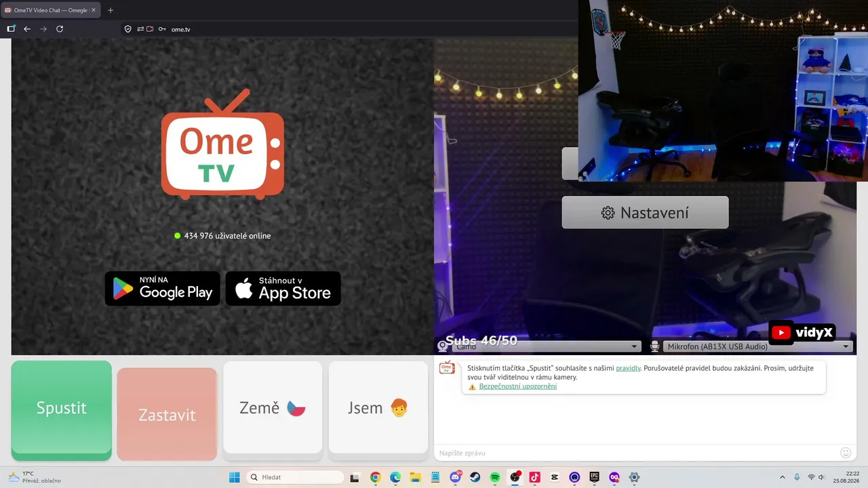Go forward in browser history

coord(43,29)
